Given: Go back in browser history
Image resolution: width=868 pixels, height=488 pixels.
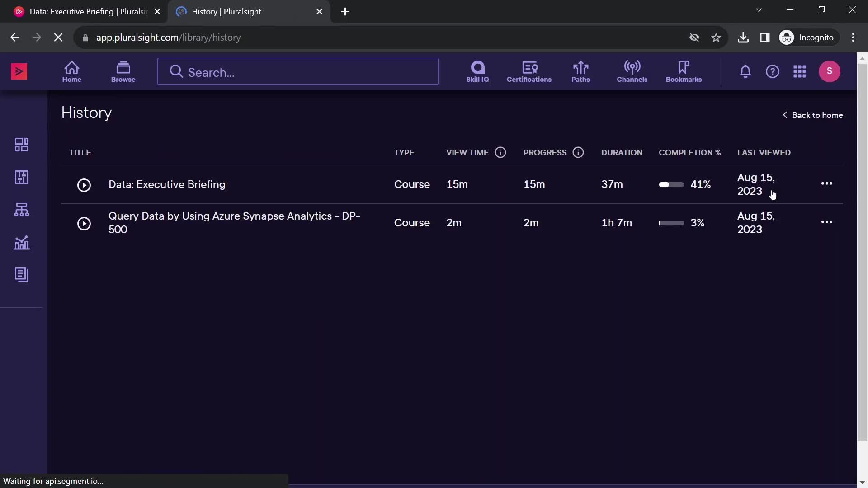Looking at the screenshot, I should pos(15,38).
